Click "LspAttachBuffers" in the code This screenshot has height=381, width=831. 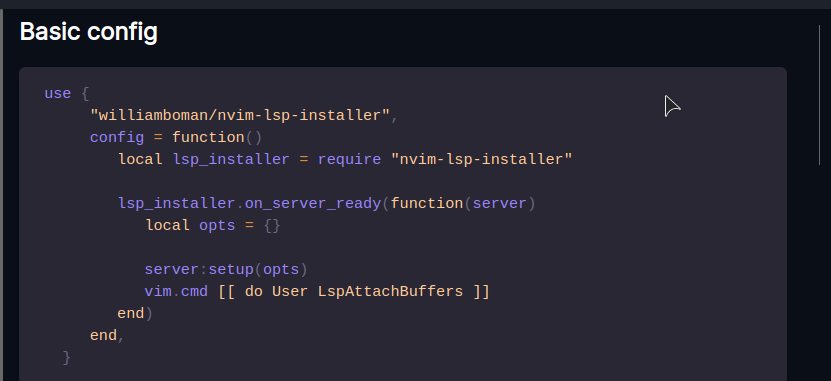pyautogui.click(x=390, y=291)
